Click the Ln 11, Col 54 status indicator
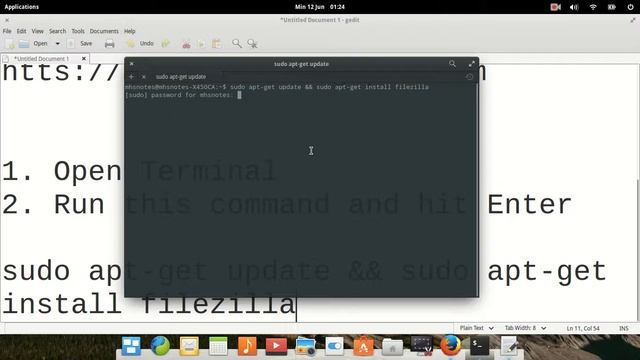 coord(583,328)
